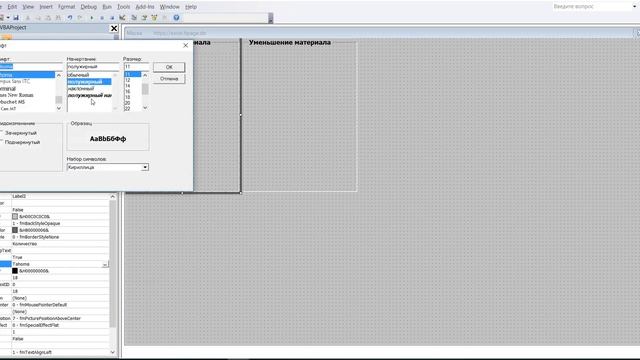Toggle Design Mode icon in toolbar

122,18
